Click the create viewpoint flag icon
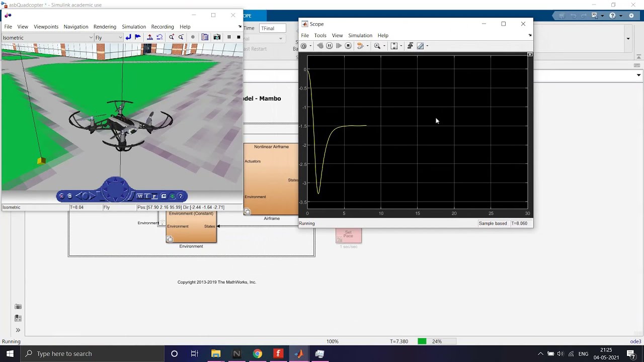Image resolution: width=644 pixels, height=362 pixels. click(138, 37)
